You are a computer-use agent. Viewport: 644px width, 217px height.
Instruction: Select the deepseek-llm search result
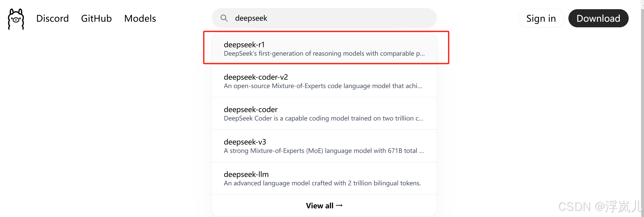coord(324,178)
